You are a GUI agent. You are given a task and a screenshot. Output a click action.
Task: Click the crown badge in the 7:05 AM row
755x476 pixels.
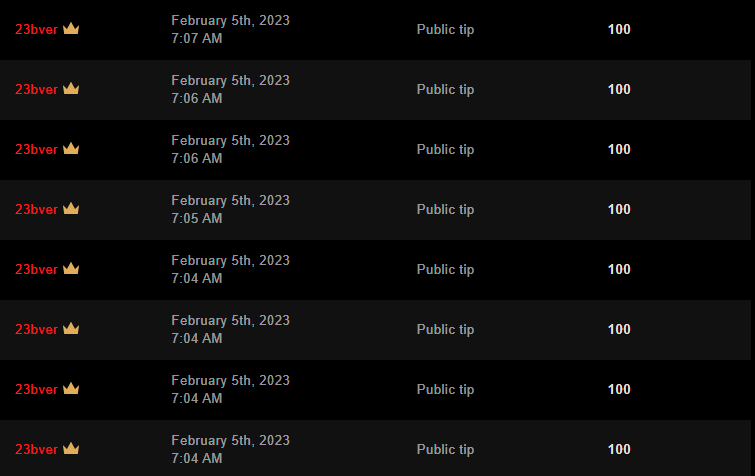tap(71, 209)
